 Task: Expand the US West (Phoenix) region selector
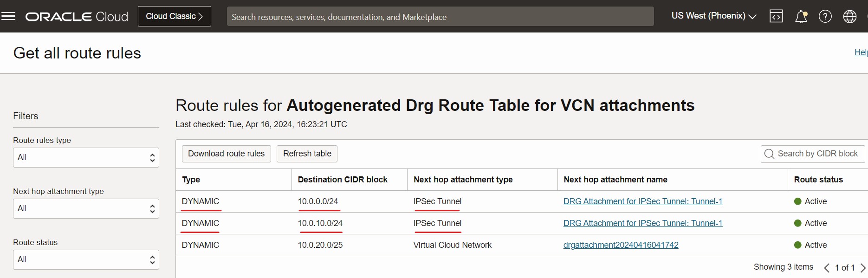coord(713,16)
